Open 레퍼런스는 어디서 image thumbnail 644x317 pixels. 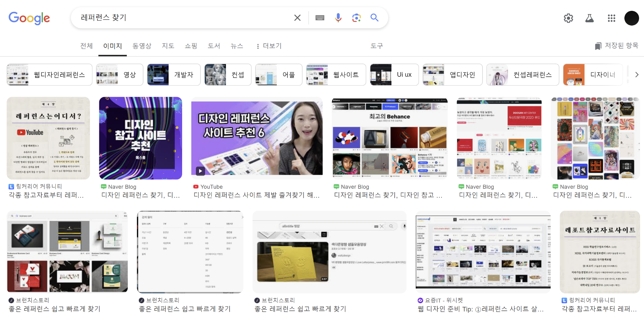click(48, 138)
